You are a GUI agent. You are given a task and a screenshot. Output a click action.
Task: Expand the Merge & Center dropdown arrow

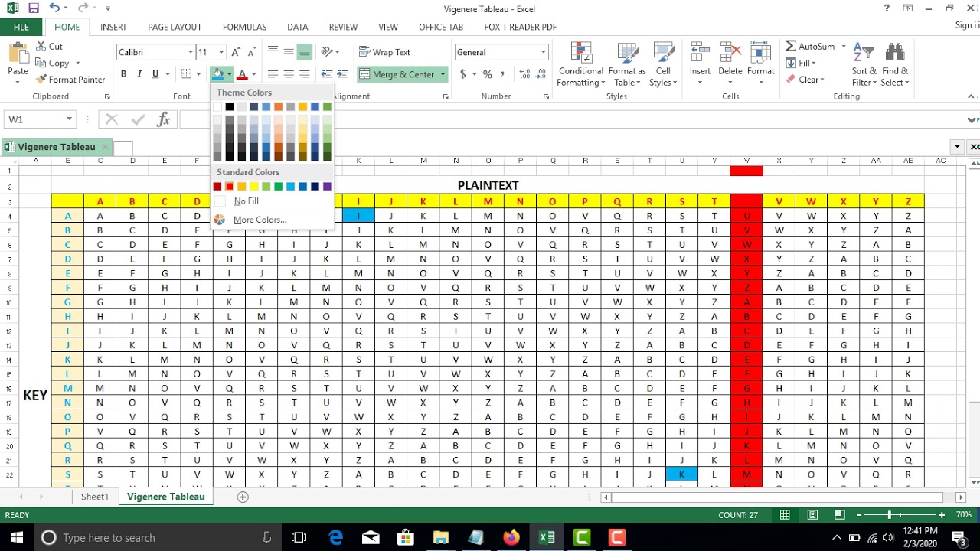click(x=443, y=74)
